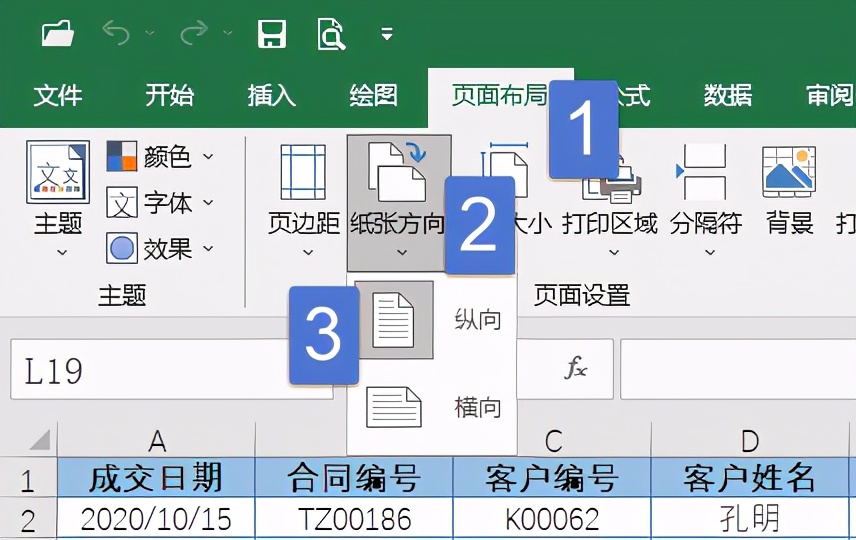Choose 纵向 portrait orientation
The image size is (856, 540).
tap(431, 320)
